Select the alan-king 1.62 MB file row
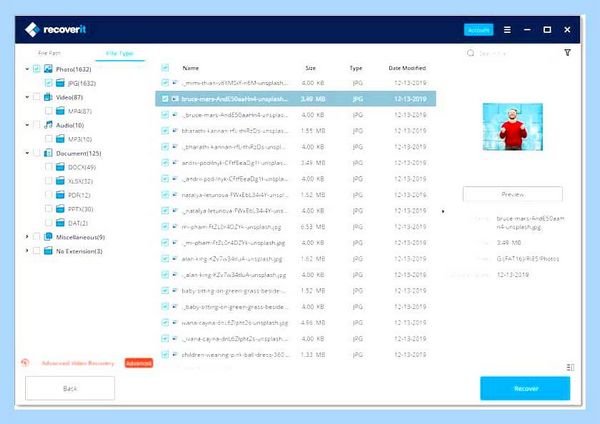 point(295,259)
